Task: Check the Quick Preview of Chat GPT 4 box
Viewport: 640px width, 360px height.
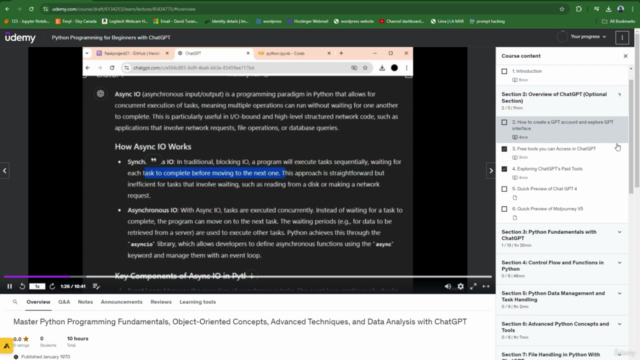Action: click(504, 189)
